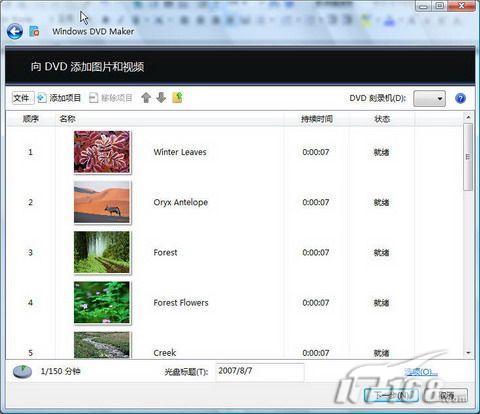Expand the DVD 刻录机 burner dropdown

429,99
